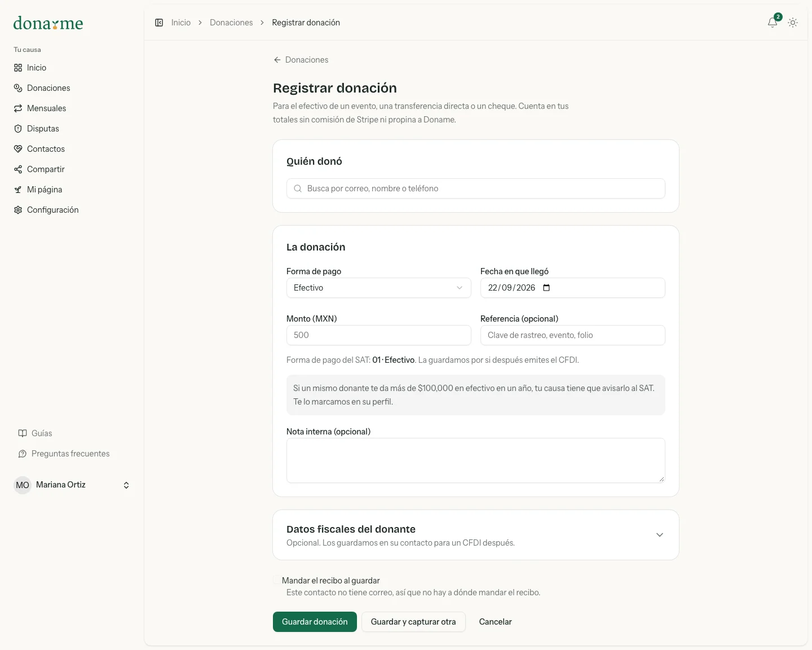The image size is (812, 650).
Task: Click Guardar y capturar otra button
Action: 413,622
